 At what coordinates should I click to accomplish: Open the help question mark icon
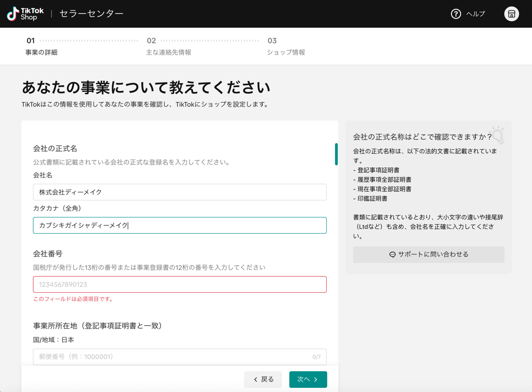(x=456, y=14)
